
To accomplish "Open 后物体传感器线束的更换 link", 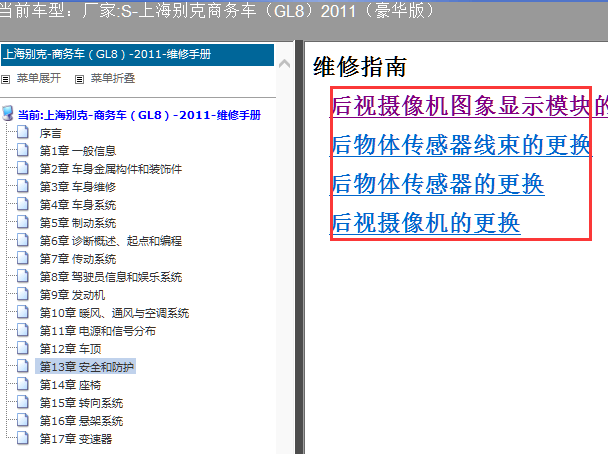I will coord(461,145).
